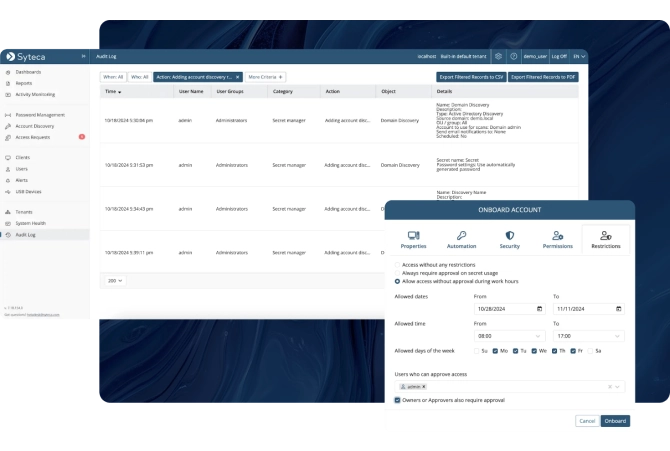Add More Criteria filter
This screenshot has width=670, height=451.
(x=265, y=77)
